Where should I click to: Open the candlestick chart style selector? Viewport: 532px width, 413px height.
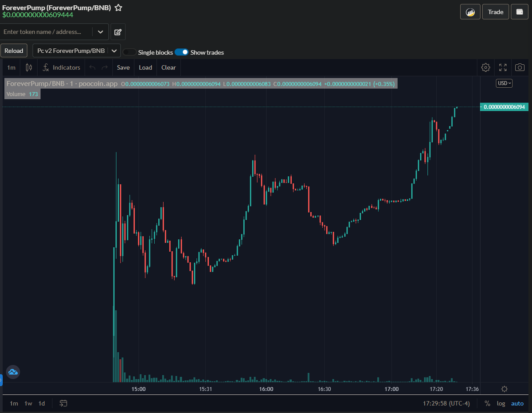[29, 67]
